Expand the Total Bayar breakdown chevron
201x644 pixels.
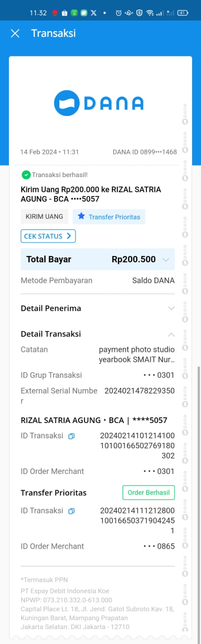coord(166,260)
